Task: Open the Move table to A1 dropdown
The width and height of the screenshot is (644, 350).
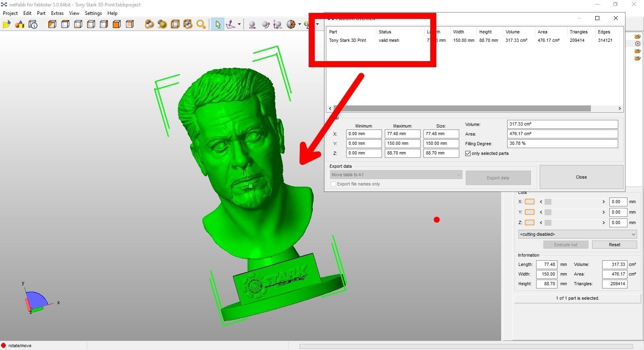Action: click(x=396, y=175)
